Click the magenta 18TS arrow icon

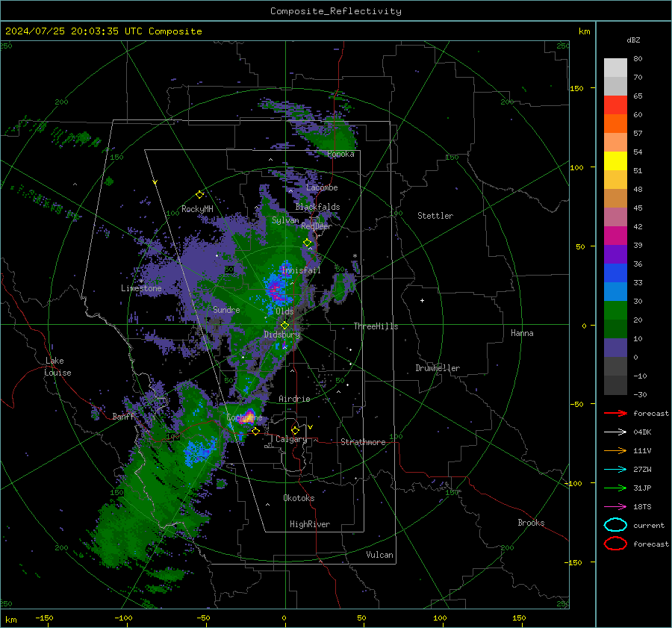click(615, 506)
